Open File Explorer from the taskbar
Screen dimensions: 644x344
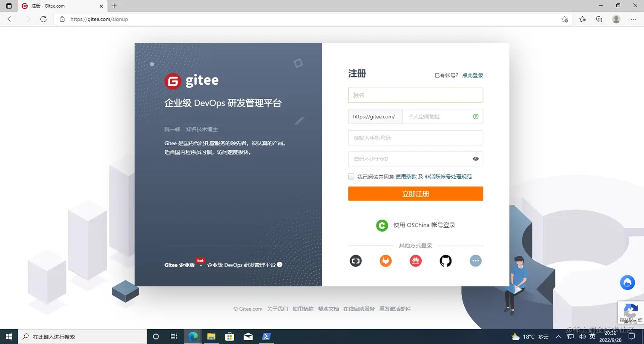[211, 336]
